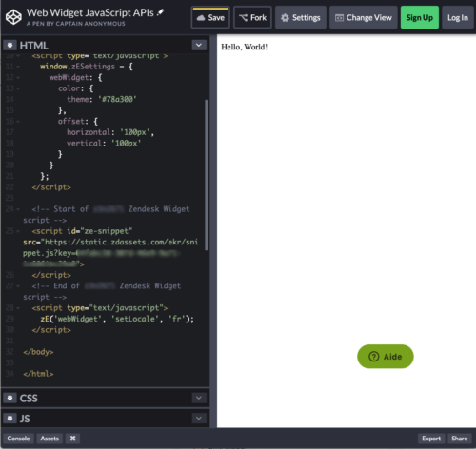Click the pen title Web Widget JavaScript APIs
476x449 pixels.
click(x=90, y=12)
